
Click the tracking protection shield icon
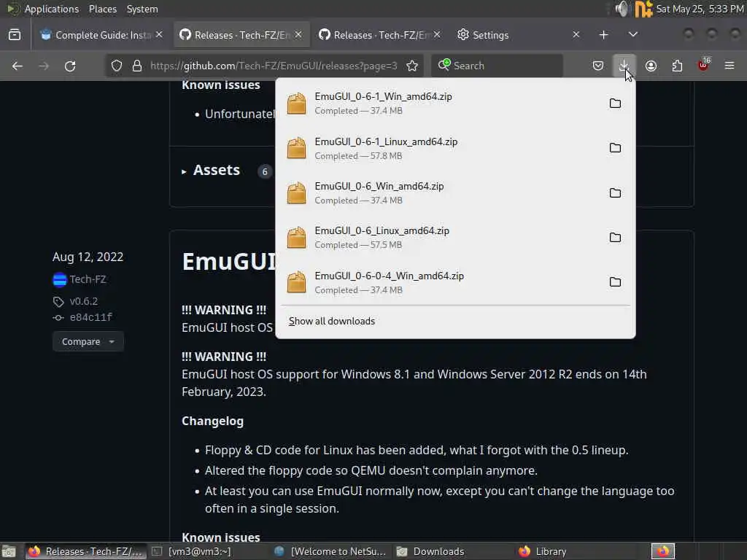coord(117,66)
